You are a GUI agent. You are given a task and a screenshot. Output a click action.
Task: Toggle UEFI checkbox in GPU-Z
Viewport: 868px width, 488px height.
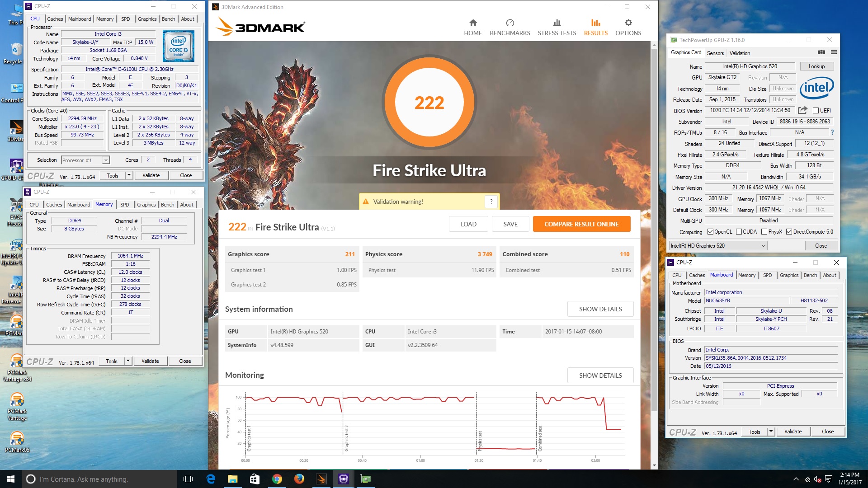[x=816, y=110]
